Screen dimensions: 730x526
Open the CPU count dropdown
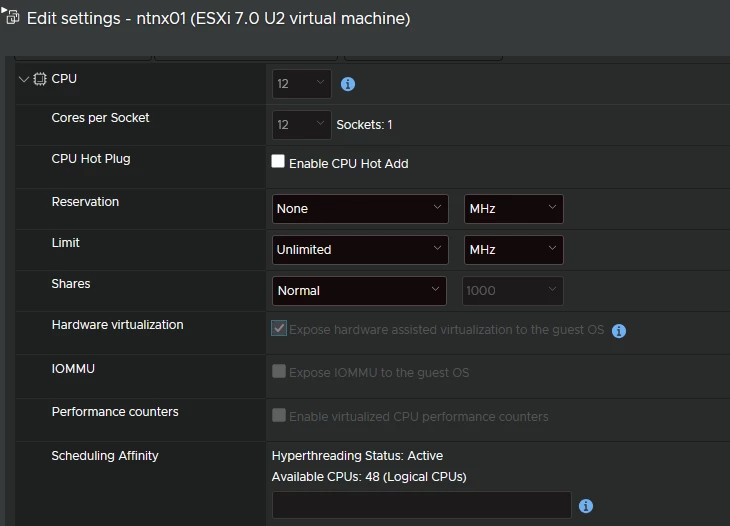pyautogui.click(x=302, y=84)
